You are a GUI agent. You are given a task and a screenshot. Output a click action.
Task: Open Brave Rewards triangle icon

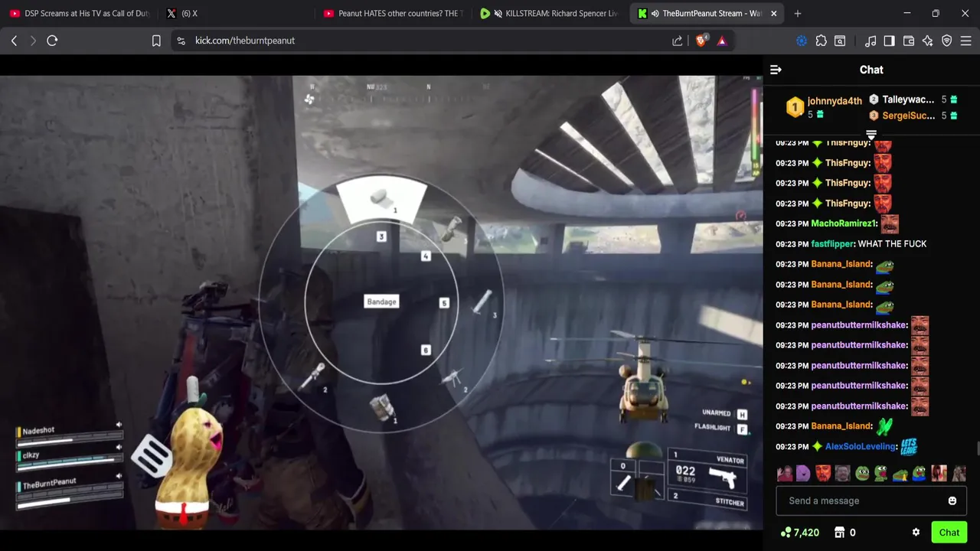(x=722, y=41)
